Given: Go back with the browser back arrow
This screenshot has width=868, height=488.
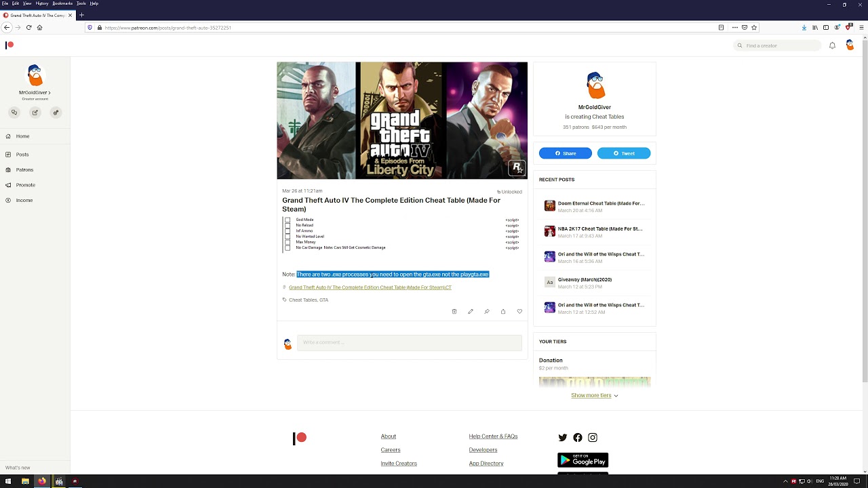Looking at the screenshot, I should [7, 28].
